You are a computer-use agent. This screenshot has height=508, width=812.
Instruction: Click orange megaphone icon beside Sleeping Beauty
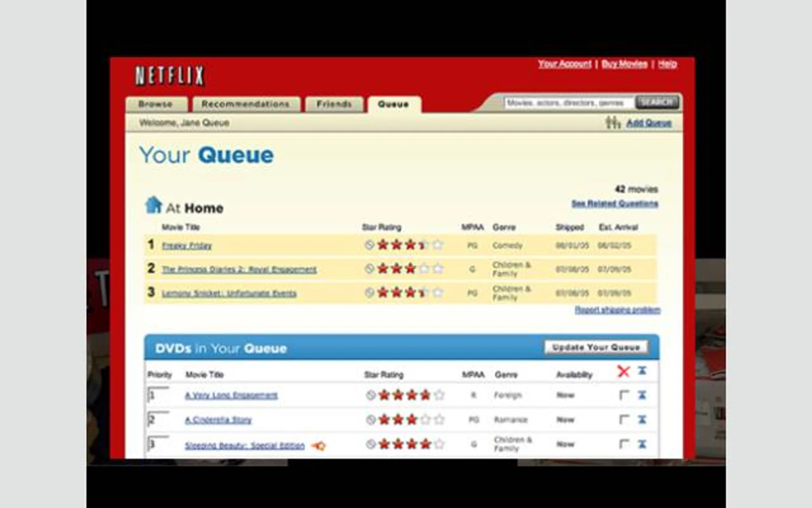point(318,446)
